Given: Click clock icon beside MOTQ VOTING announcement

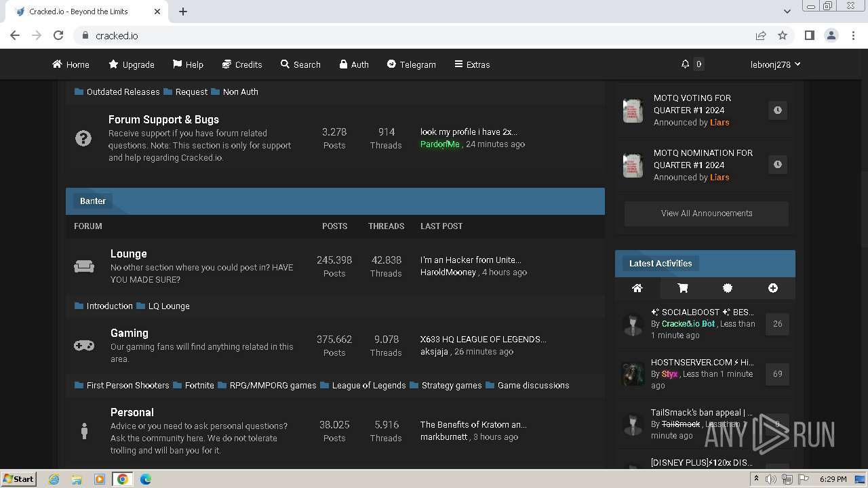Looking at the screenshot, I should (x=778, y=110).
